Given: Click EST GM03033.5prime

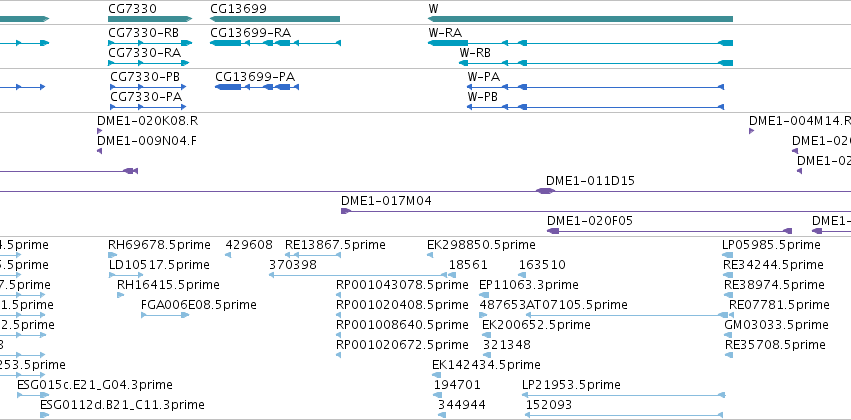Looking at the screenshot, I should pos(728,335).
